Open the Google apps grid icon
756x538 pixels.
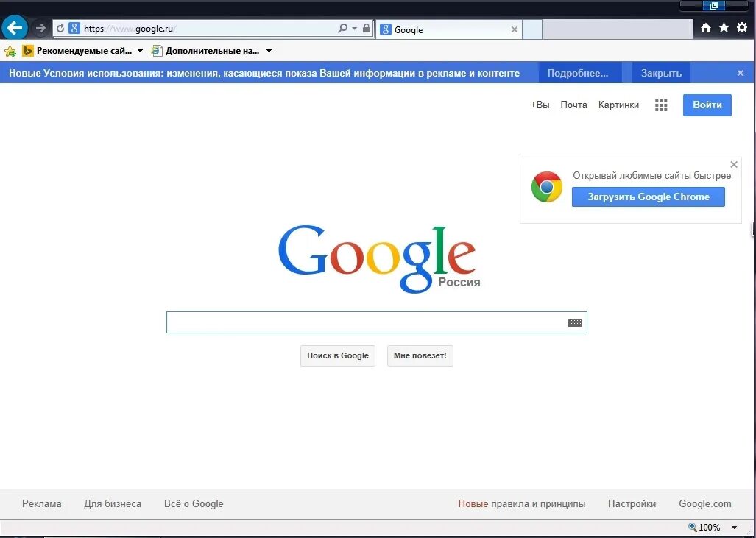tap(662, 105)
